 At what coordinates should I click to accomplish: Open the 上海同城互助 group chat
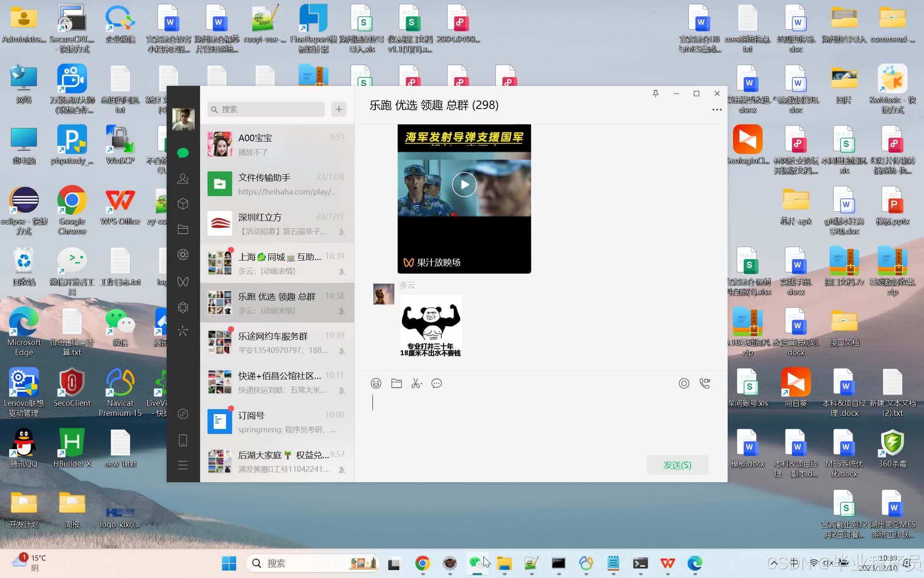pos(277,263)
